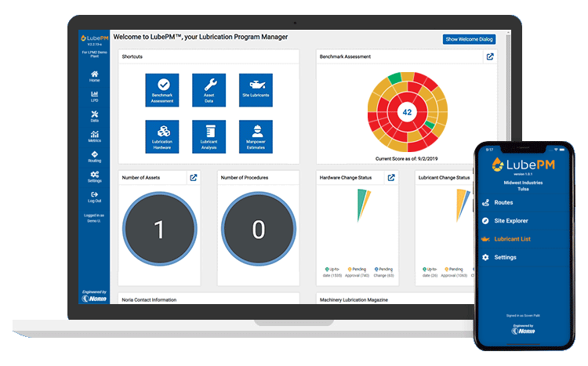Click the green segment of the benchmark sunburst
Image resolution: width=588 pixels, height=366 pixels.
(394, 78)
